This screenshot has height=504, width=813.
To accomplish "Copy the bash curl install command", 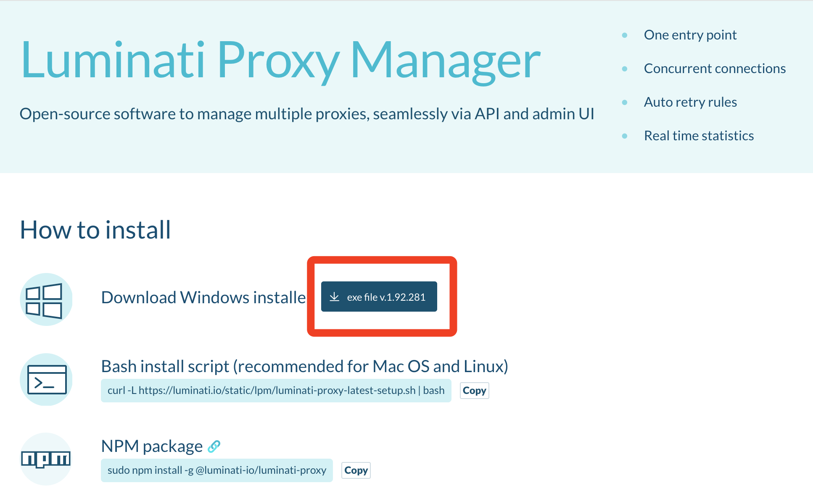I will pyautogui.click(x=475, y=391).
